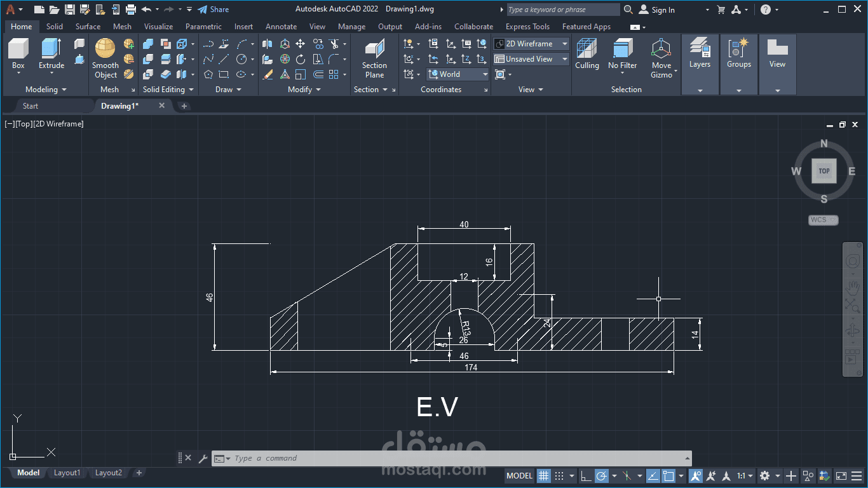The image size is (868, 488).
Task: Select the Polygon tool in Draw panel
Action: click(x=208, y=74)
